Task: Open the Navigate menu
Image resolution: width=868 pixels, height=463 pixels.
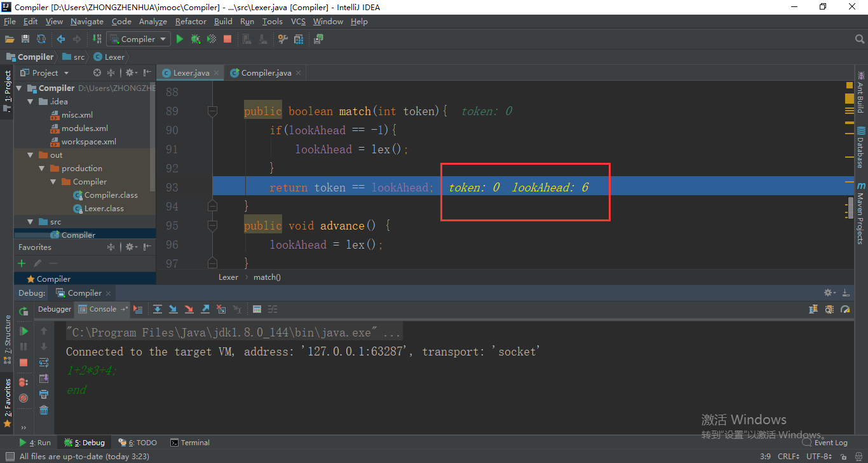Action: tap(86, 21)
